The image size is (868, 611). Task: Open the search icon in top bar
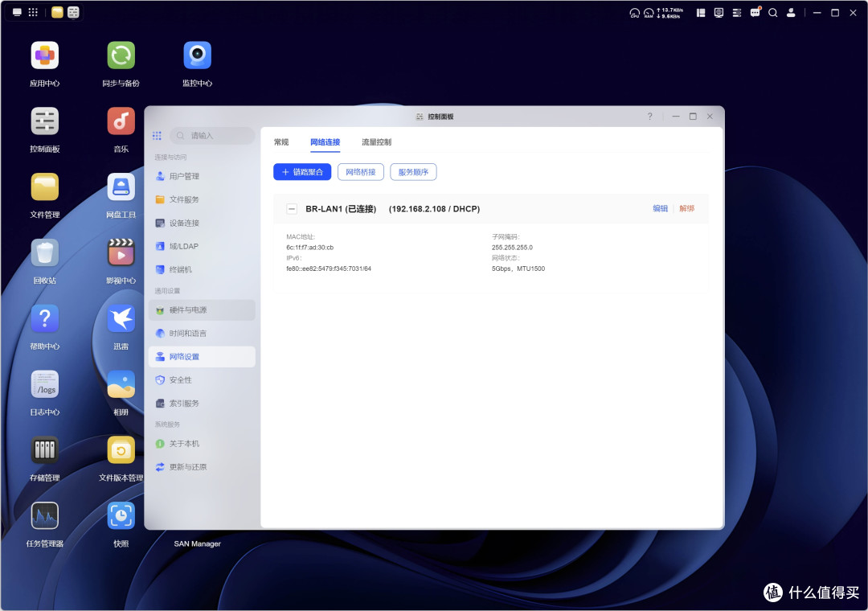point(773,13)
